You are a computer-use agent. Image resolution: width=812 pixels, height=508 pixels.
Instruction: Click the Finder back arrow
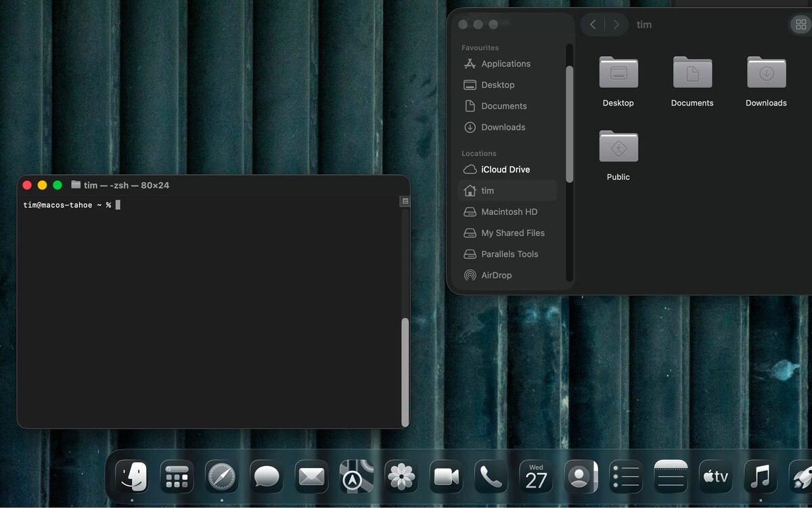[593, 24]
